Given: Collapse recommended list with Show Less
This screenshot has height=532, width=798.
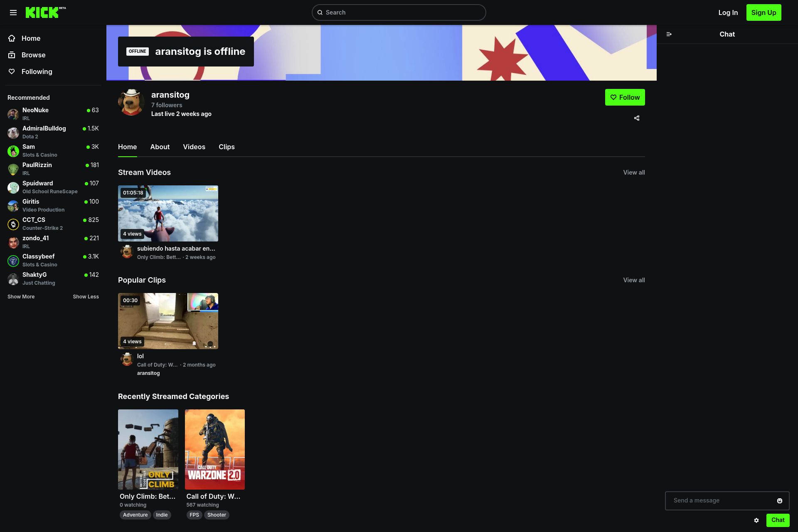Looking at the screenshot, I should point(86,297).
